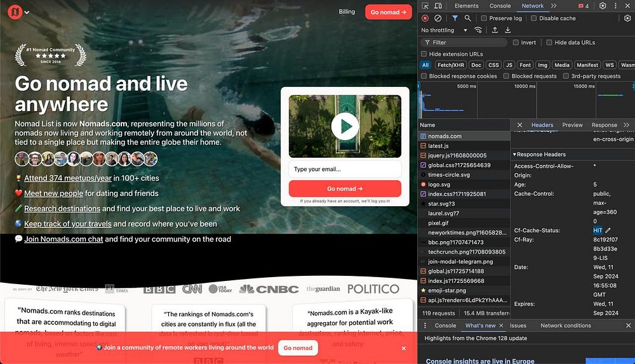Switch to the Elements tab
The image size is (635, 364).
pyautogui.click(x=467, y=6)
